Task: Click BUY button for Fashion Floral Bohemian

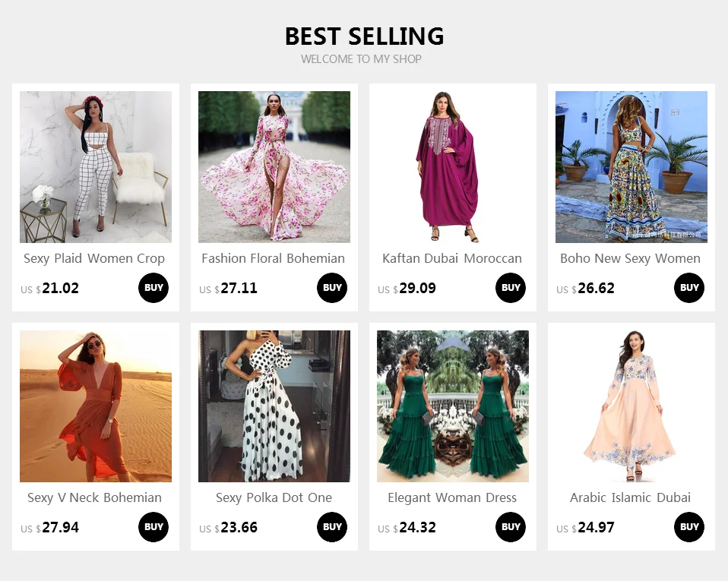Action: [332, 288]
